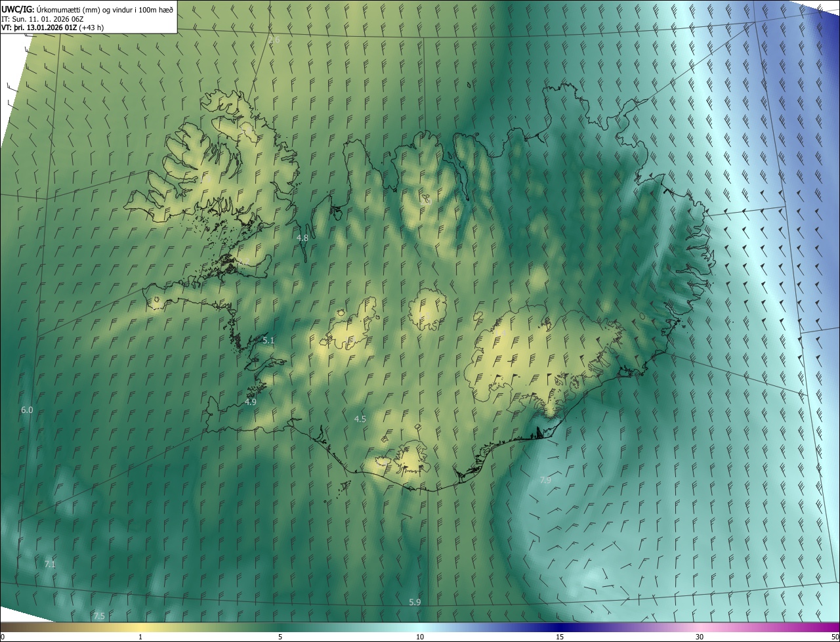Click the color scale label 15
The width and height of the screenshot is (840, 642).
(560, 637)
